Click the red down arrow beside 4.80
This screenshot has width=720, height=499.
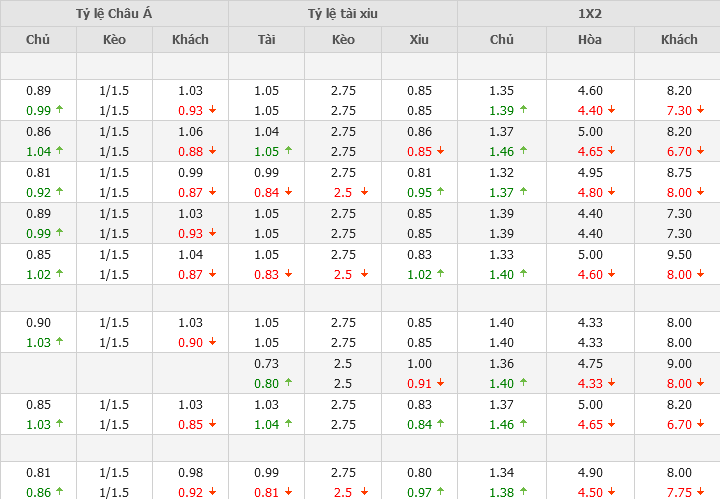610,192
